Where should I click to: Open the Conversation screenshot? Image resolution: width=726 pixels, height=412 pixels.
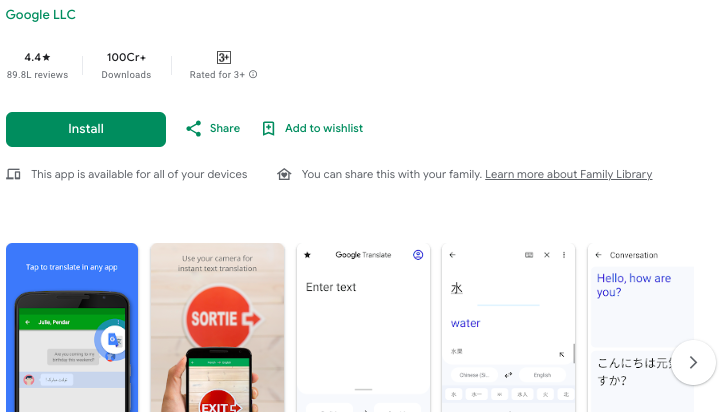coord(640,327)
